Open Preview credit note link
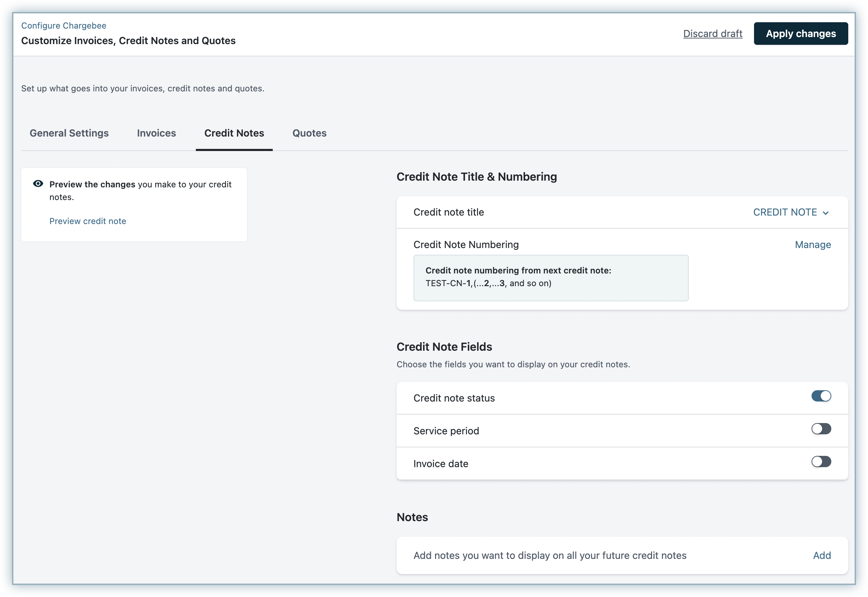Screen dimensions: 868x597 [x=88, y=221]
